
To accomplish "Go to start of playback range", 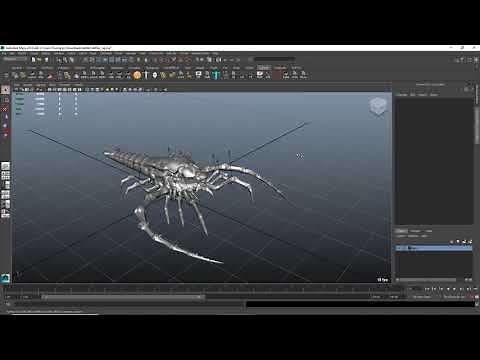I will (428, 289).
